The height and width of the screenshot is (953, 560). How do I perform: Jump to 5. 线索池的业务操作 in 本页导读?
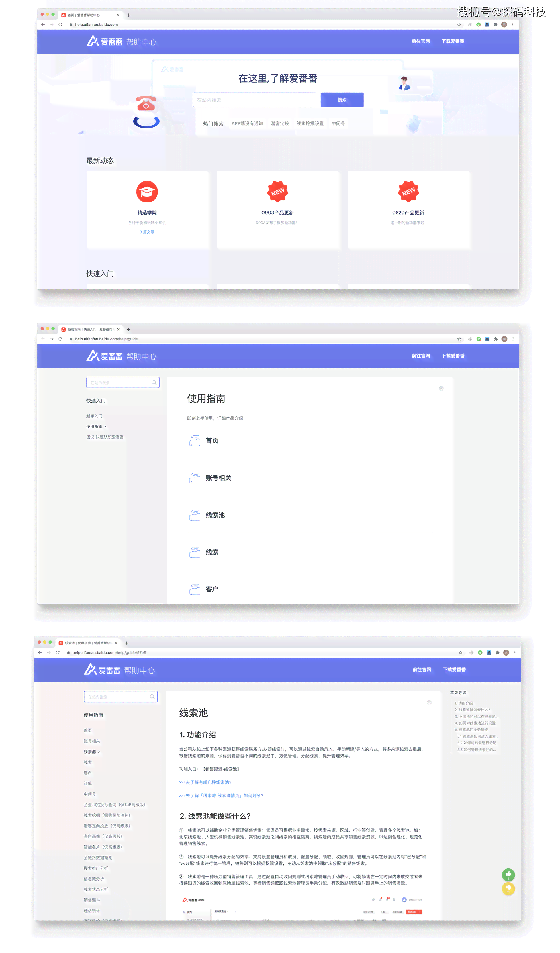pos(471,730)
